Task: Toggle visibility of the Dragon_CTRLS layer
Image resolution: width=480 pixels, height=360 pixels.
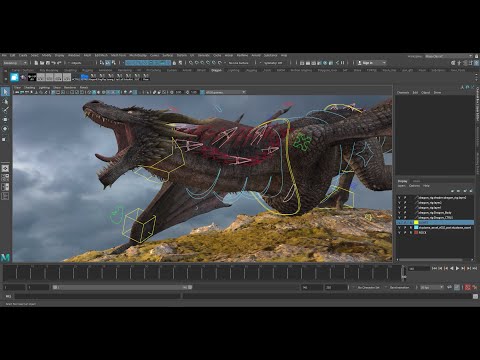Action: tap(399, 217)
